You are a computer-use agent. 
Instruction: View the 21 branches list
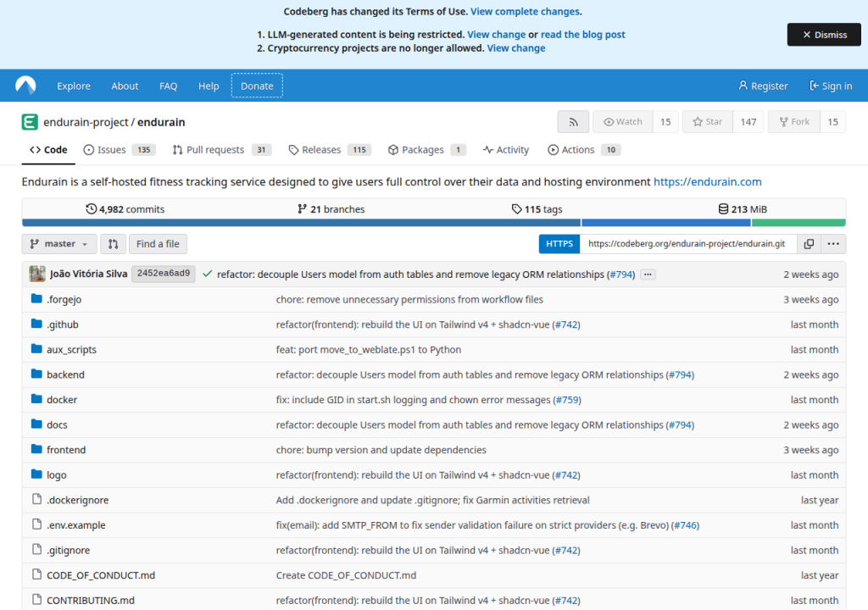pyautogui.click(x=331, y=208)
